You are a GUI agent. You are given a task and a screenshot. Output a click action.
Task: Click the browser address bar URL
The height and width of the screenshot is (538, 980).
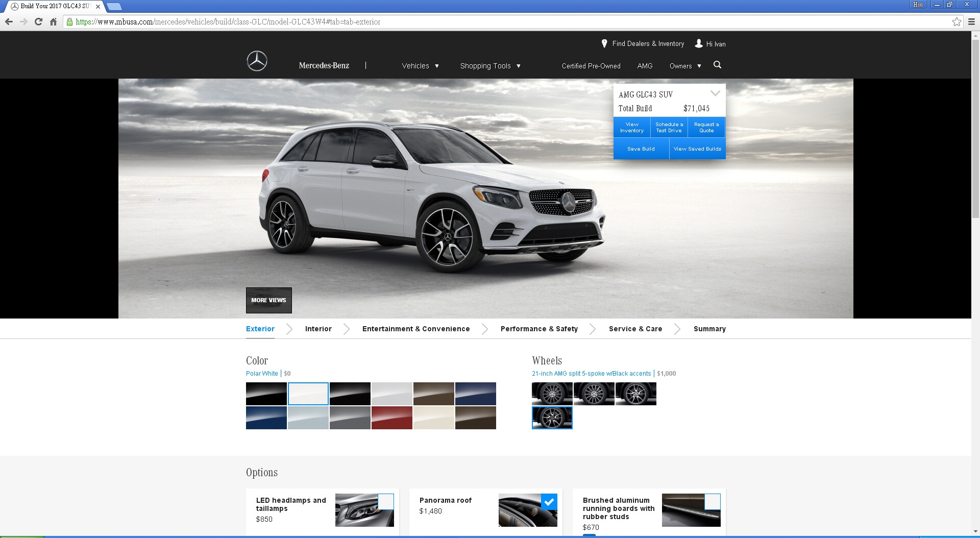(x=228, y=21)
